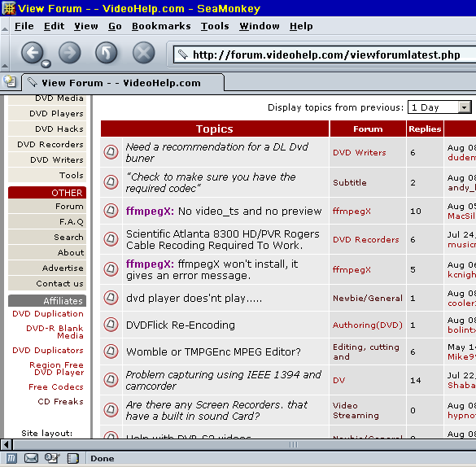
Task: Open the Authoring(DVD) forum link
Action: click(x=368, y=325)
